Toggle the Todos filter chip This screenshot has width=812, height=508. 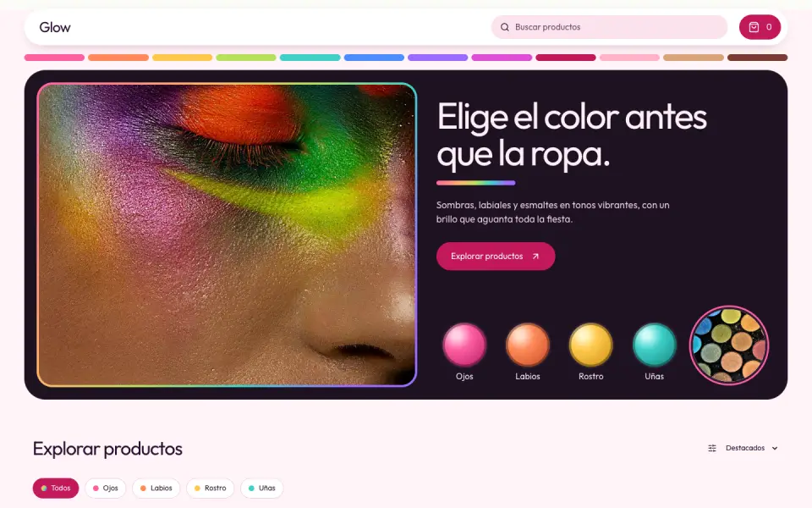tap(56, 488)
